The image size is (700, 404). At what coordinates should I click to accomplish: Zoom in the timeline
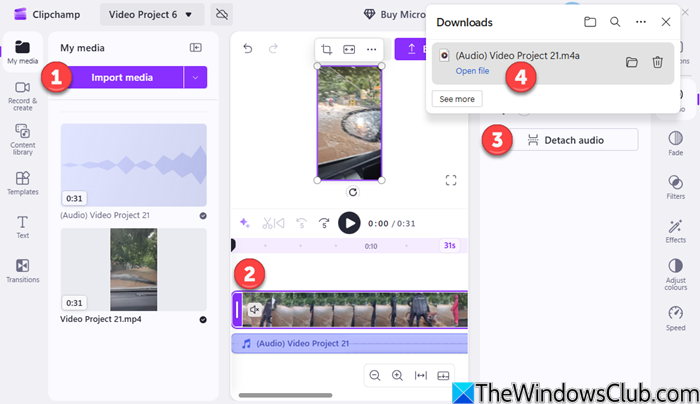click(397, 375)
